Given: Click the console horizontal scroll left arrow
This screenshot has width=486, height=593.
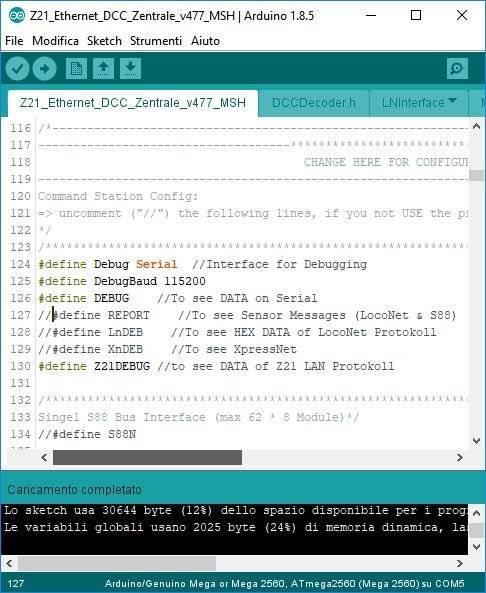Looking at the screenshot, I should pos(9,564).
